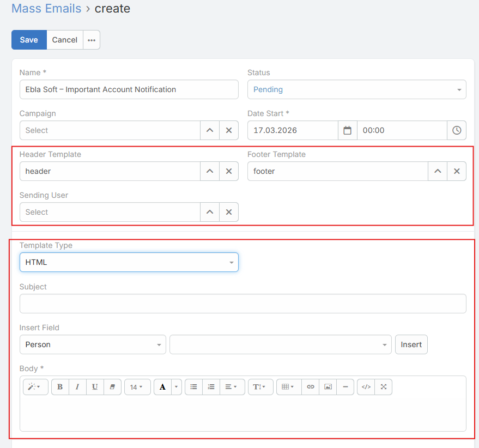The height and width of the screenshot is (448, 479).
Task: Insert a numbered ordered list
Action: coord(211,387)
